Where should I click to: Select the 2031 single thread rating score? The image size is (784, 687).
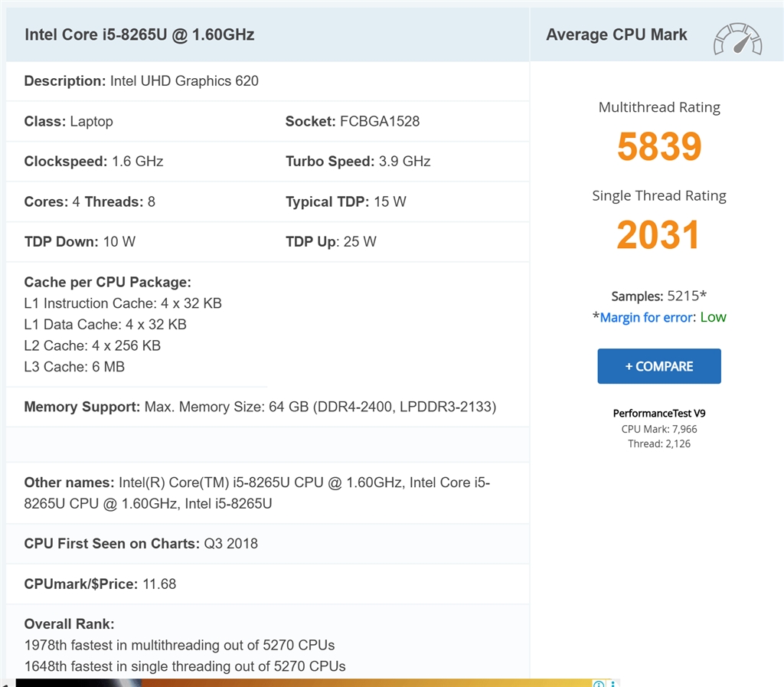(658, 235)
